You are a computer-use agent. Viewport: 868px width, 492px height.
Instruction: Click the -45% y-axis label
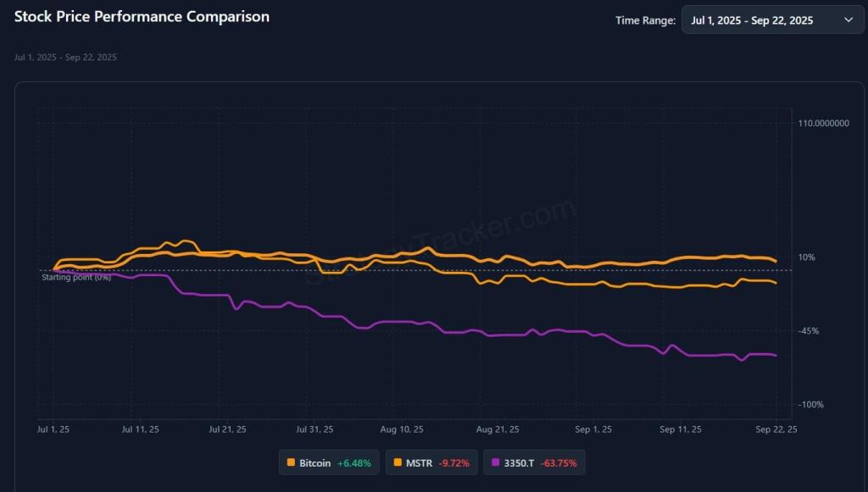point(809,331)
